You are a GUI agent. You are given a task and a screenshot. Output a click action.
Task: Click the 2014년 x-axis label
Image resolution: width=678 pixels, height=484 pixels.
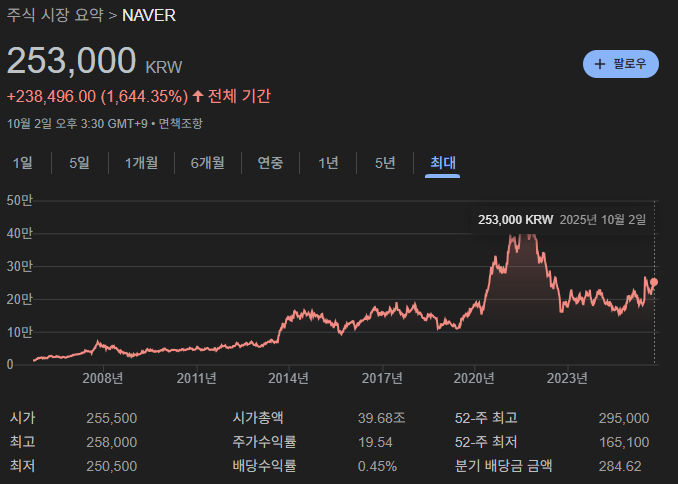point(288,378)
